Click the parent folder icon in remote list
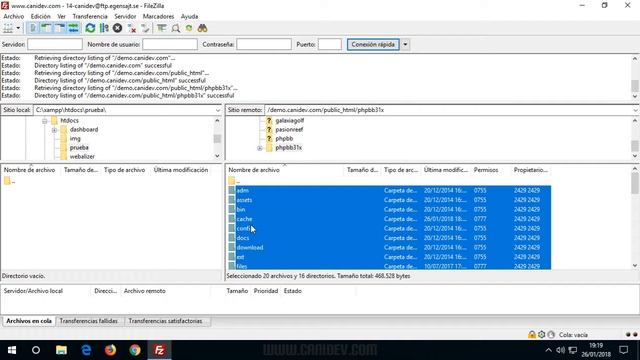The image size is (640, 360). click(x=232, y=181)
